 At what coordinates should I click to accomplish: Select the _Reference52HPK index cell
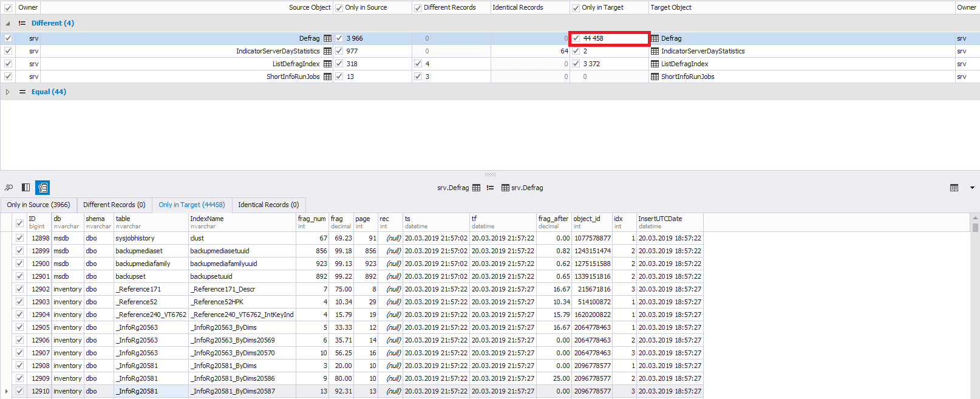point(242,302)
